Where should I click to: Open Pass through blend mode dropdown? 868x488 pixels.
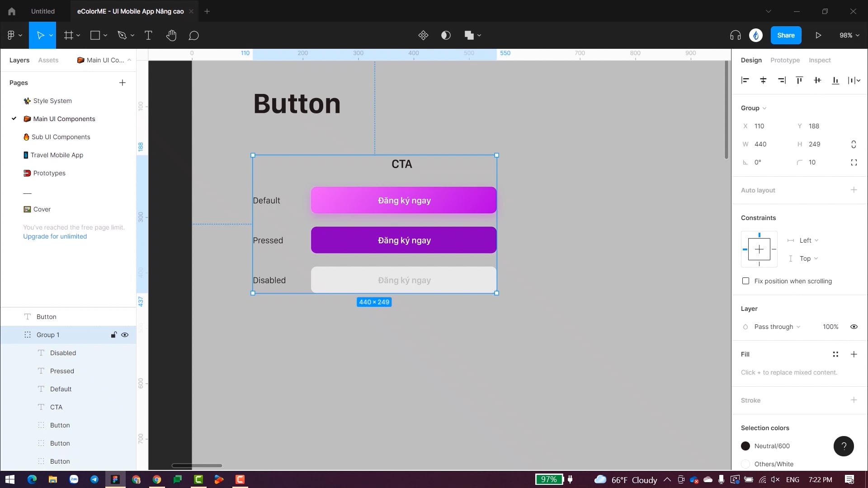(777, 327)
